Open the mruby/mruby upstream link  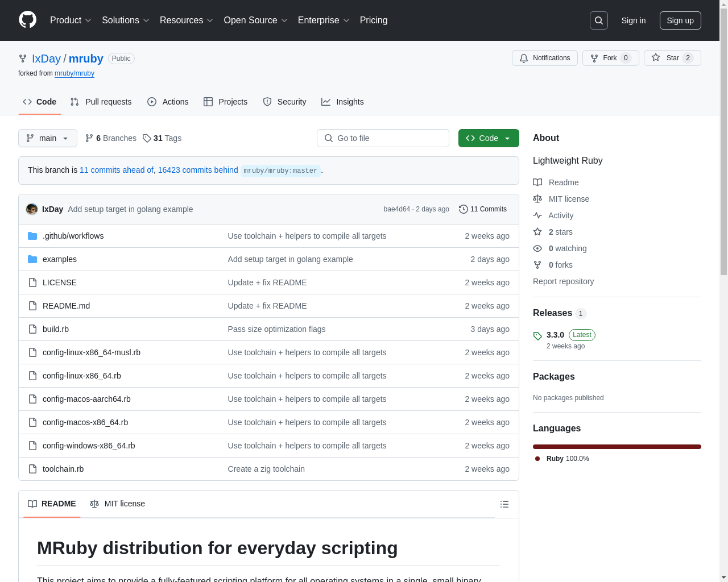(x=75, y=73)
